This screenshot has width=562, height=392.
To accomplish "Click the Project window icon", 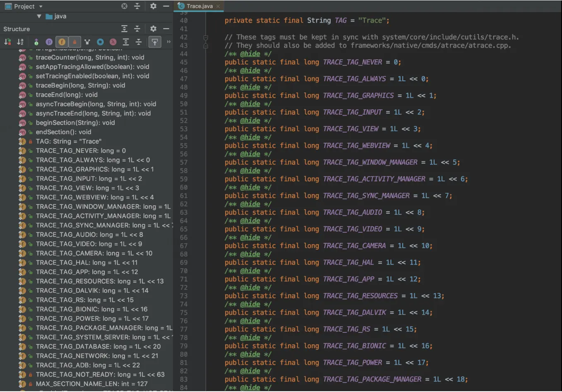I will [x=7, y=6].
